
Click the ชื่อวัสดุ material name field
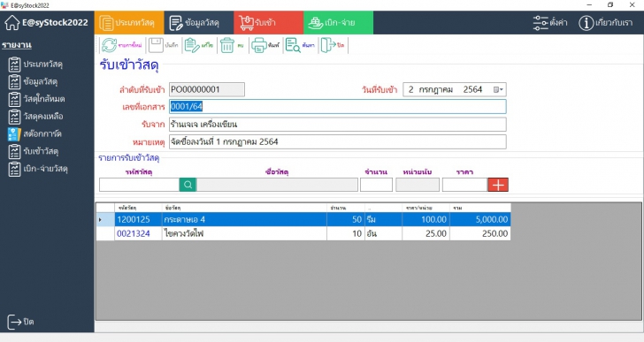[277, 185]
